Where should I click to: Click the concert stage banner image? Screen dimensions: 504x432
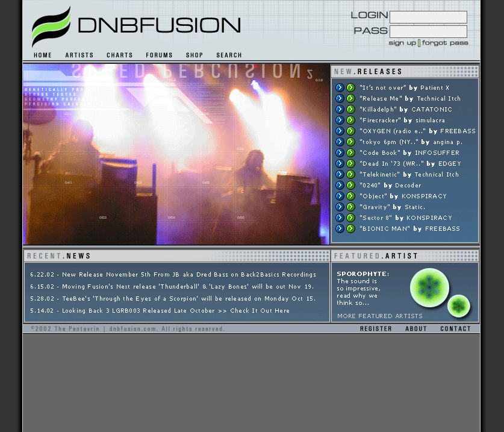[x=176, y=154]
